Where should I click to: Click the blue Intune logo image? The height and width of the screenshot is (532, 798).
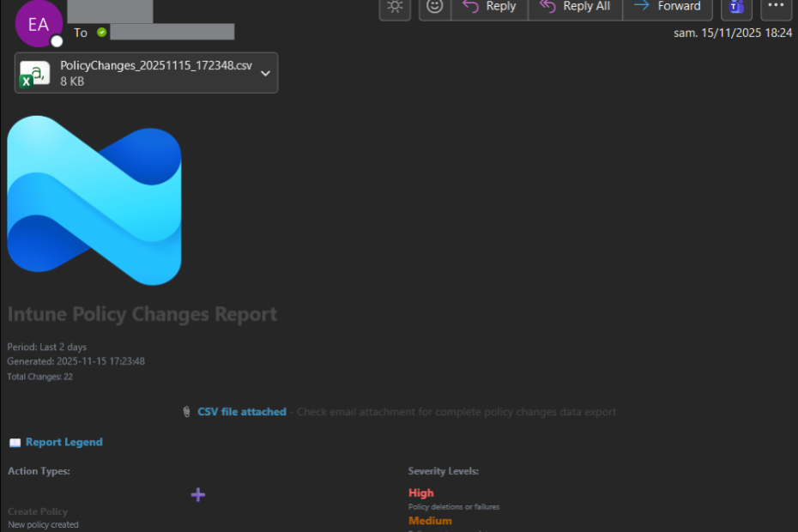pos(94,200)
